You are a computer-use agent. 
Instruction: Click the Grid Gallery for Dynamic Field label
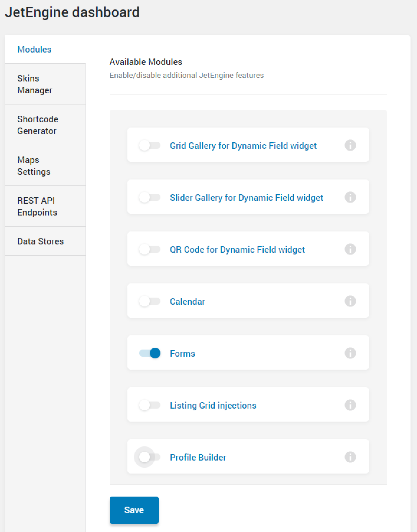pyautogui.click(x=243, y=146)
